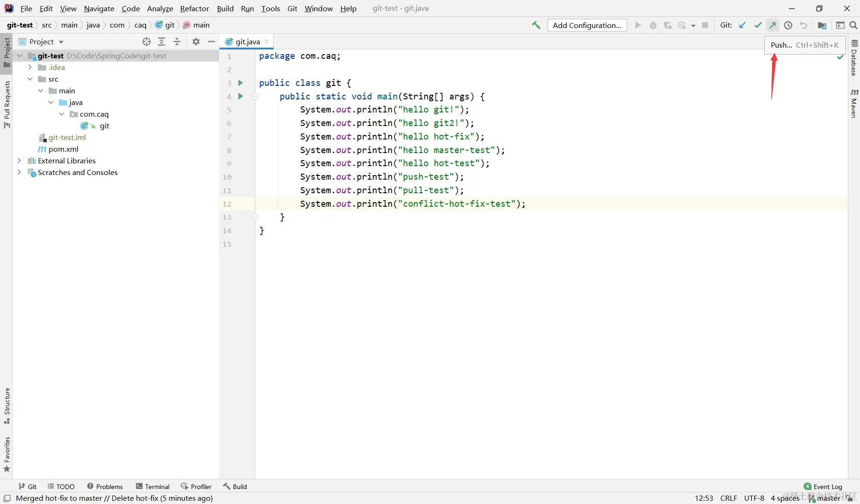The width and height of the screenshot is (860, 504).
Task: Click the Git Rollback undo icon
Action: 804,25
